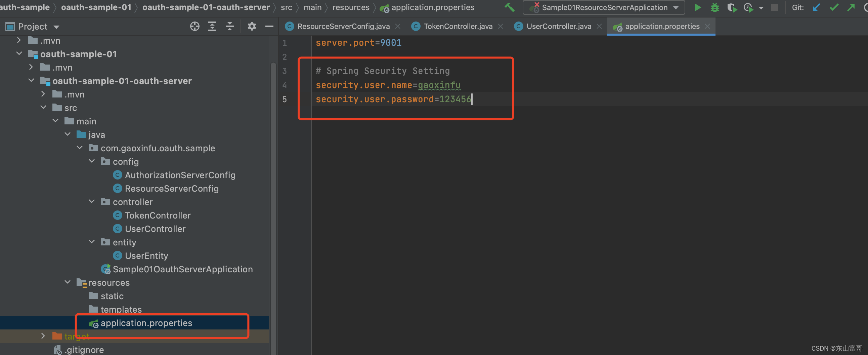Select application.properties in project tree
The image size is (868, 355).
point(146,323)
